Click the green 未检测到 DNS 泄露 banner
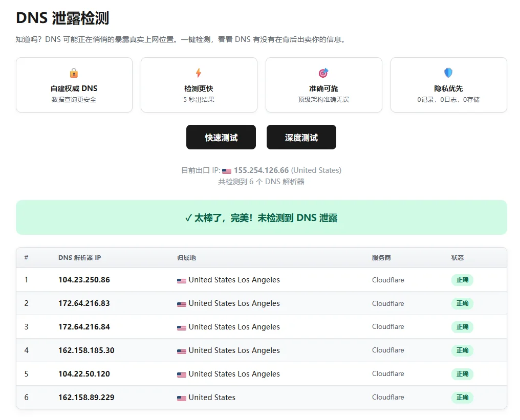520x420 pixels. click(x=262, y=217)
